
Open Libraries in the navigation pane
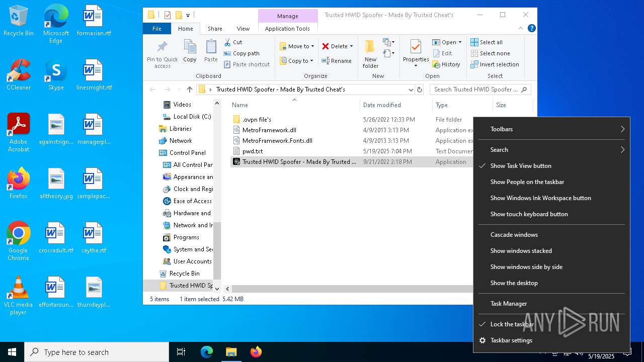(x=180, y=129)
